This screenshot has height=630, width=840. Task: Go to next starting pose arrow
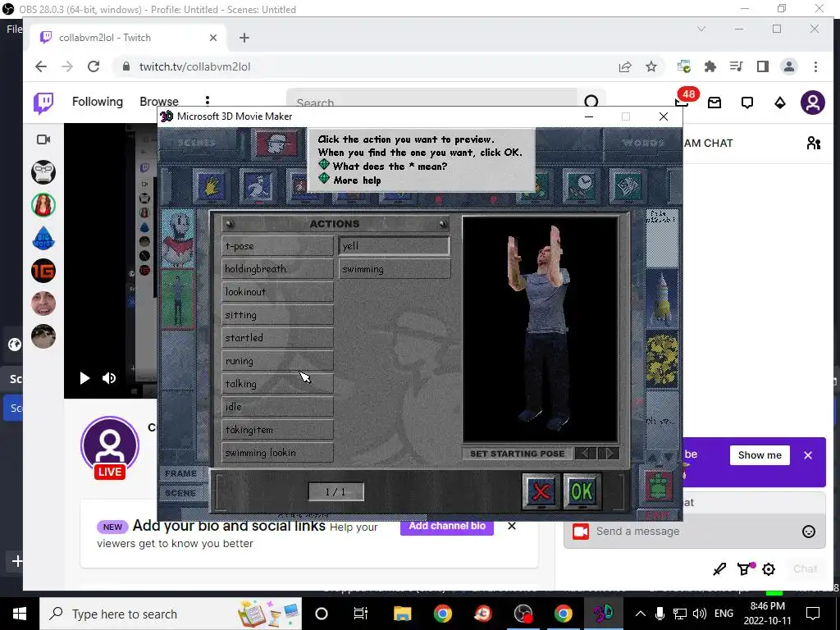tap(609, 453)
